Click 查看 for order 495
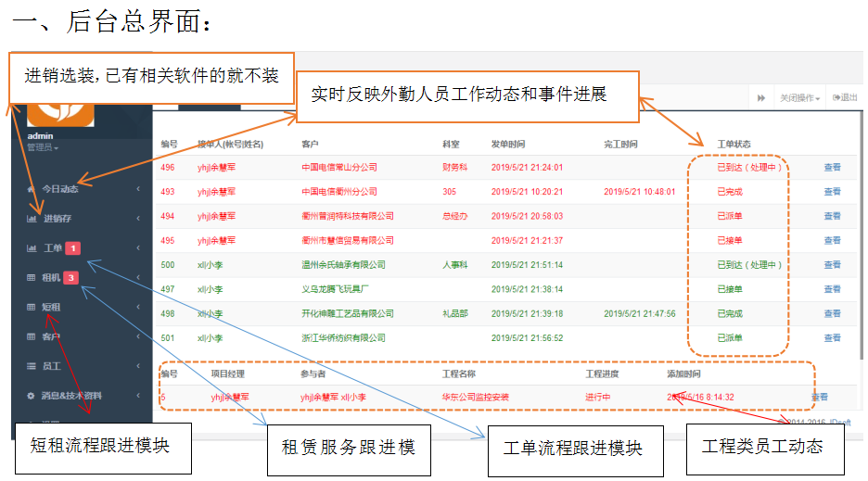Screen dimensions: 868x481 click(x=832, y=240)
